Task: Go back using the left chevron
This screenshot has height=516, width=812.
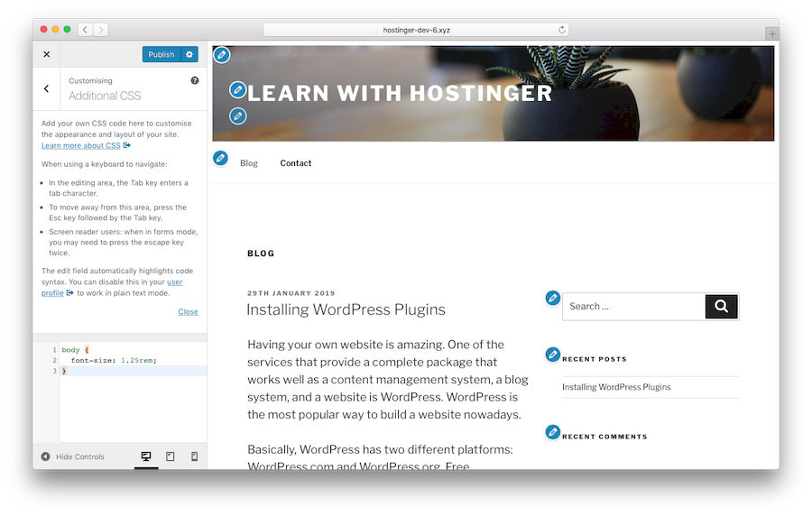Action: pos(47,88)
